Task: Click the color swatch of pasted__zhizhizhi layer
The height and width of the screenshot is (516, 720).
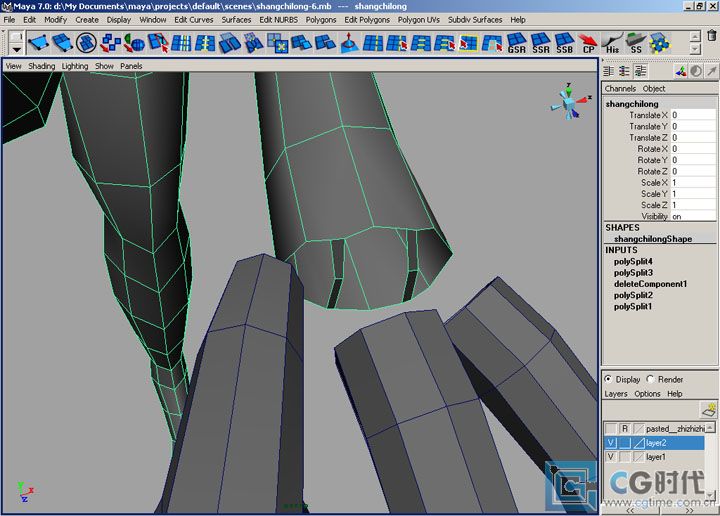Action: tap(639, 429)
